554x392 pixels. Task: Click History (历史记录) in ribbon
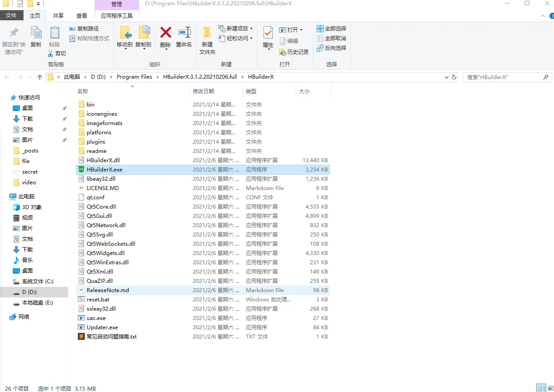294,52
